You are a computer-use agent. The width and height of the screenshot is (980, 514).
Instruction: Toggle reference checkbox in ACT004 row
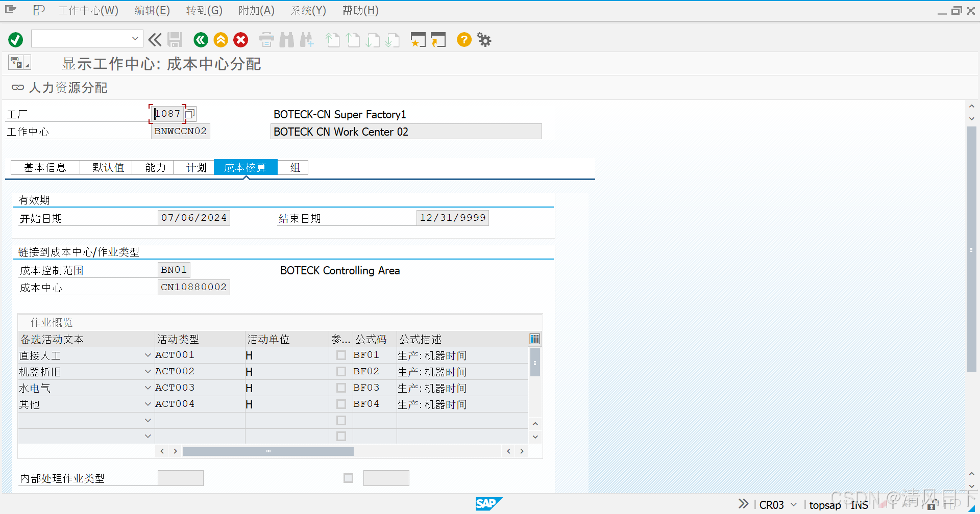click(x=341, y=404)
